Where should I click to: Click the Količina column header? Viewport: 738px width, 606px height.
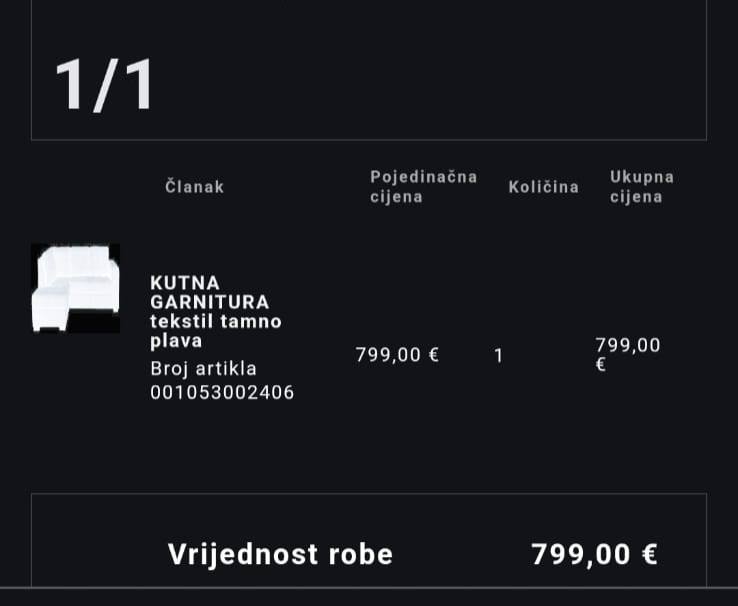click(x=544, y=187)
